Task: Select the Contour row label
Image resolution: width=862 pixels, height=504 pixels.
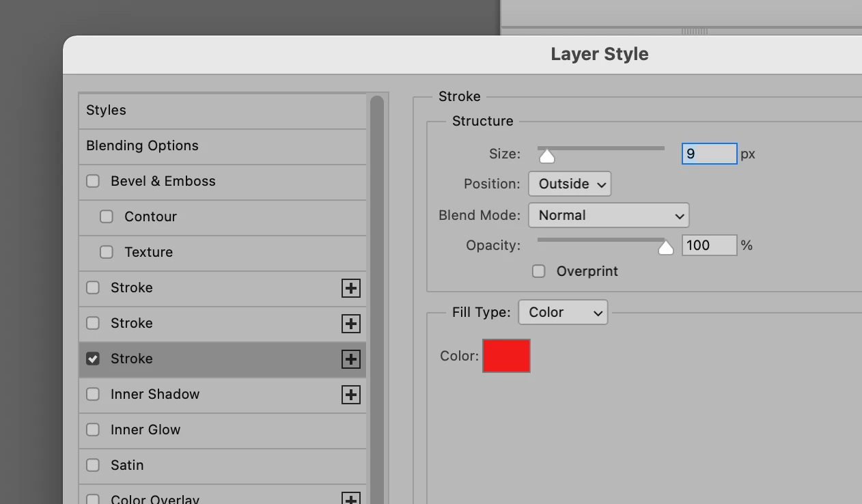Action: [151, 216]
